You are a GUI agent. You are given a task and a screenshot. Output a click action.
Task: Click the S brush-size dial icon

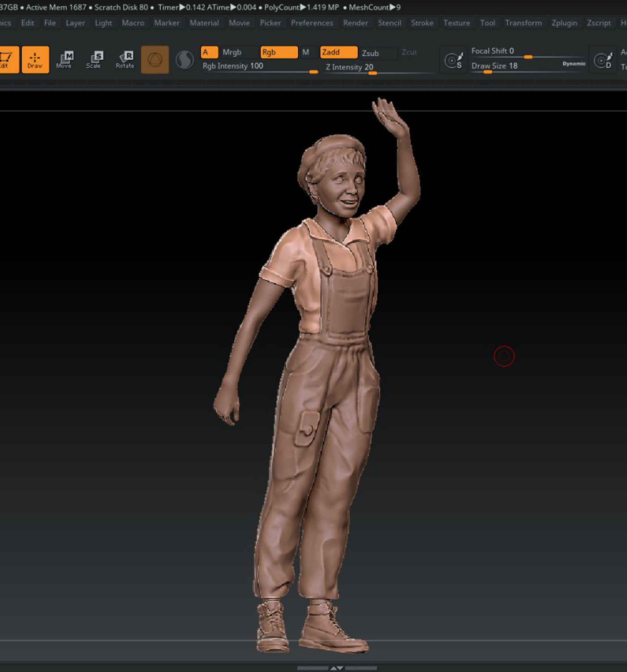pos(453,60)
